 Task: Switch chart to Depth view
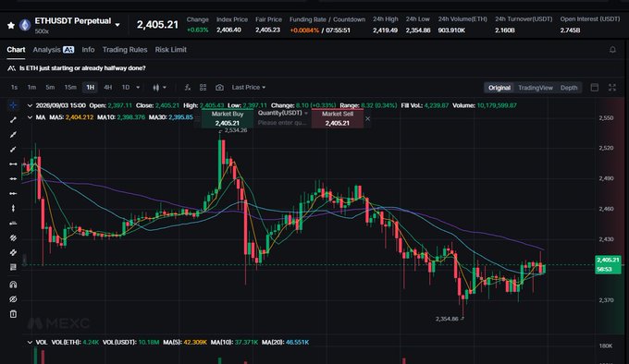(569, 87)
